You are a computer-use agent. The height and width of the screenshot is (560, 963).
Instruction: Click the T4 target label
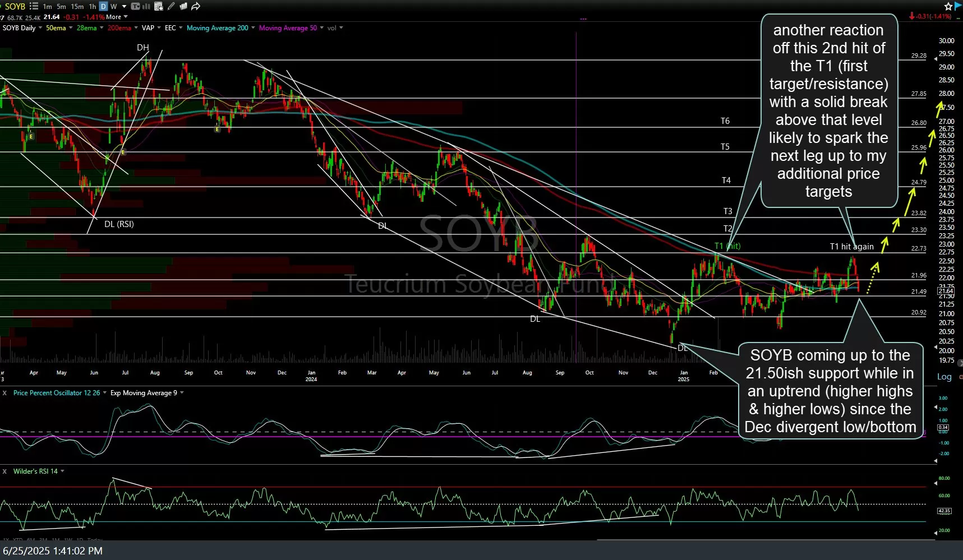coord(726,181)
